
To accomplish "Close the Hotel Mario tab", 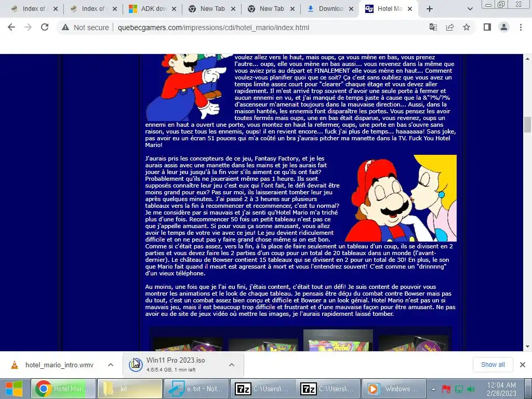I will [x=410, y=9].
